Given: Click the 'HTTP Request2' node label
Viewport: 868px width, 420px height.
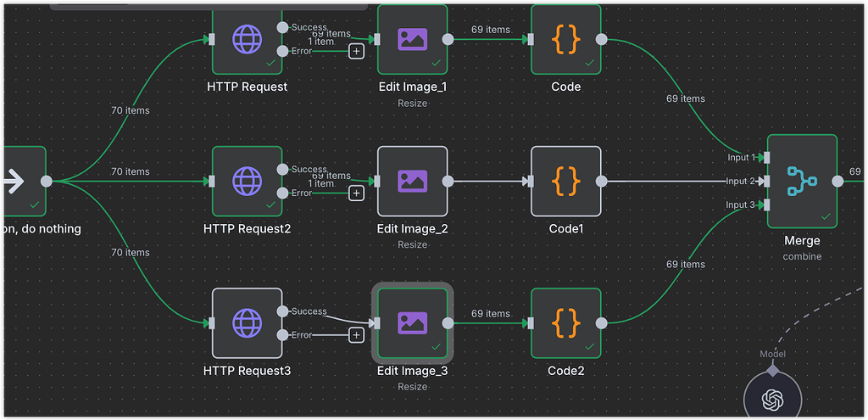Looking at the screenshot, I should pos(247,229).
